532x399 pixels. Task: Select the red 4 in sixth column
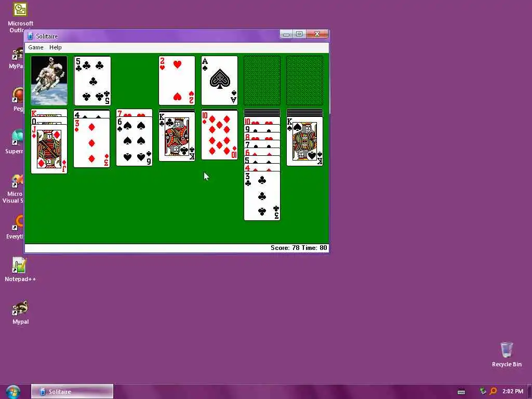(x=262, y=168)
